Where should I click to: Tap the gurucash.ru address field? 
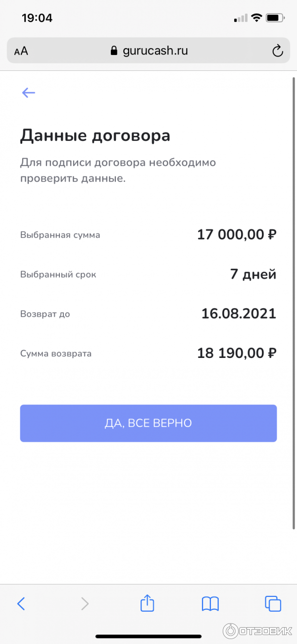click(x=155, y=51)
